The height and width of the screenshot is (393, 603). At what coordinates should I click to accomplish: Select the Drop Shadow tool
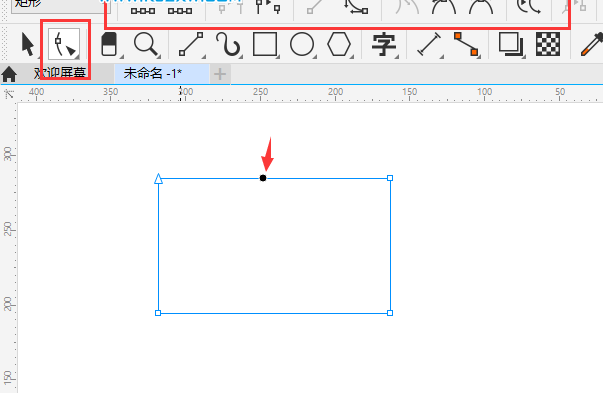[511, 44]
